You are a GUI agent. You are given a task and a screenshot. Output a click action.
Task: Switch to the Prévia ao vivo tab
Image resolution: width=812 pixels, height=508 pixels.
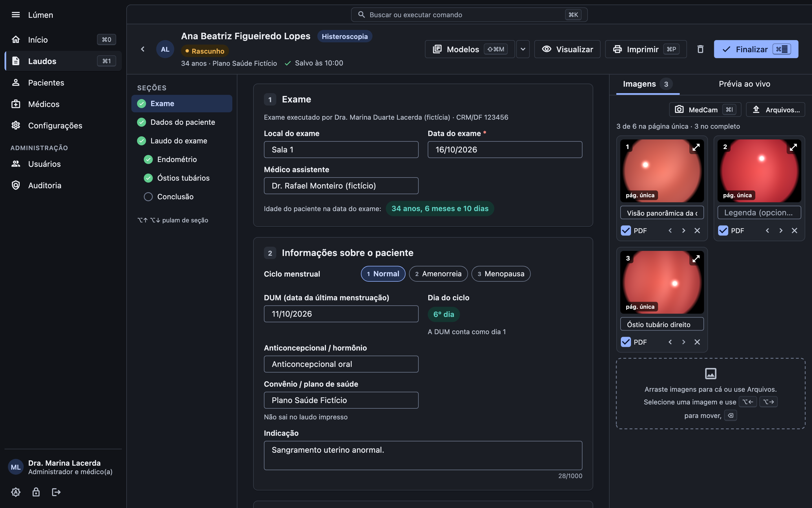point(744,84)
